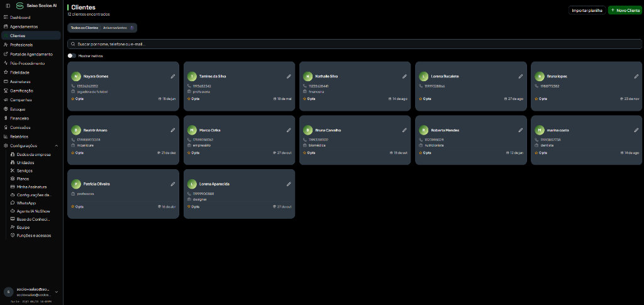Edit Bruna Carvalho with pencil icon
This screenshot has width=644, height=305.
(404, 130)
